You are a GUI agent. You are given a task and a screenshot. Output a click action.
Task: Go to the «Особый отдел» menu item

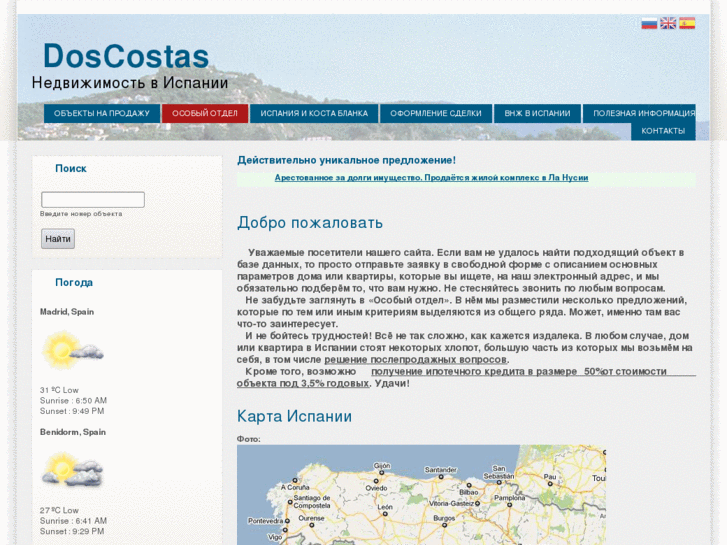point(204,113)
